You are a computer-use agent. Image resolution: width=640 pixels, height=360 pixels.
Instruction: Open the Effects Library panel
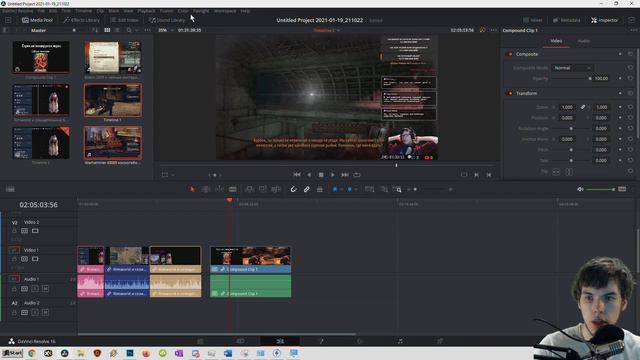coord(82,20)
